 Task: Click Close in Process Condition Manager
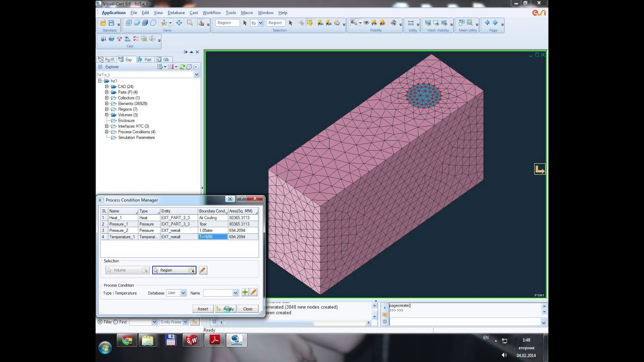coord(248,309)
